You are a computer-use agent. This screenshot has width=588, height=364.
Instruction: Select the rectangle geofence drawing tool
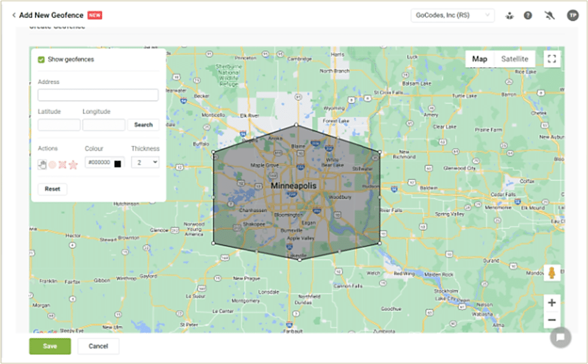pyautogui.click(x=62, y=164)
